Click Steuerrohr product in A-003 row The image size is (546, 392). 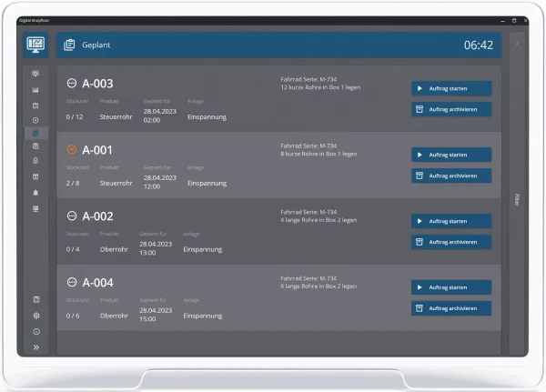116,117
